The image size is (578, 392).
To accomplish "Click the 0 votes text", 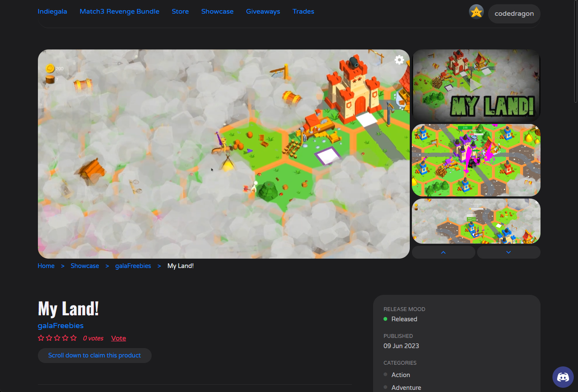I will [93, 338].
